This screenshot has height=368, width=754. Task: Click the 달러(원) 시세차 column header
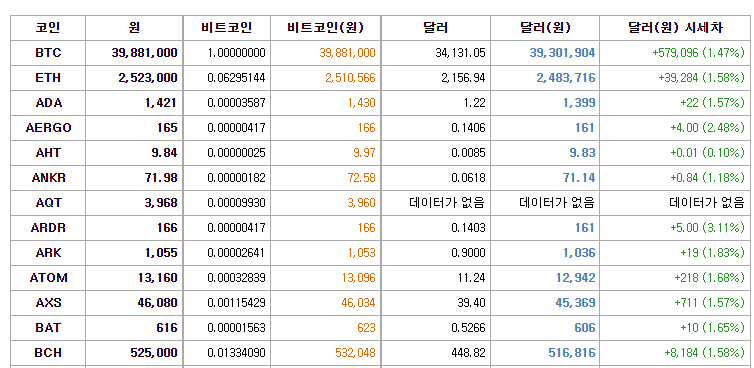676,28
